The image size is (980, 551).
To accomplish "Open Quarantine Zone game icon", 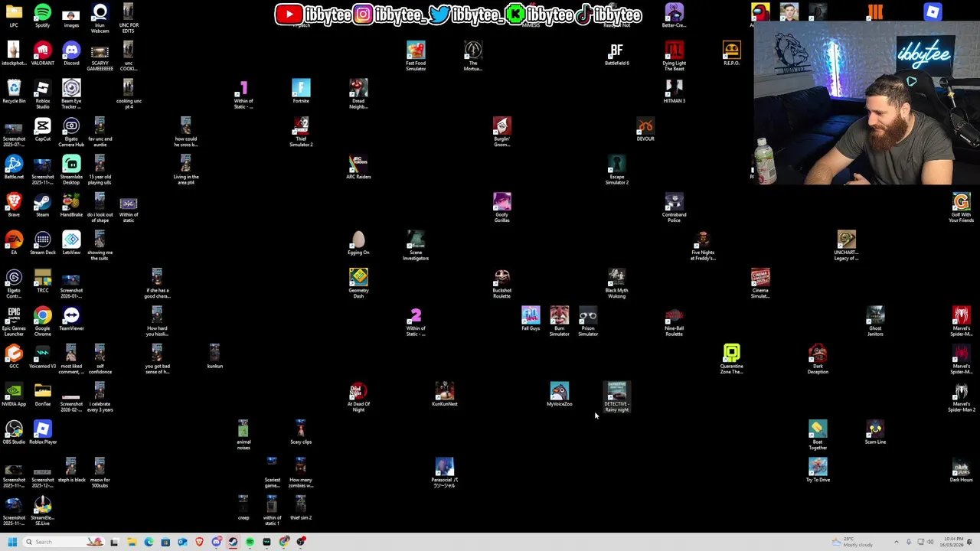I will tap(731, 359).
